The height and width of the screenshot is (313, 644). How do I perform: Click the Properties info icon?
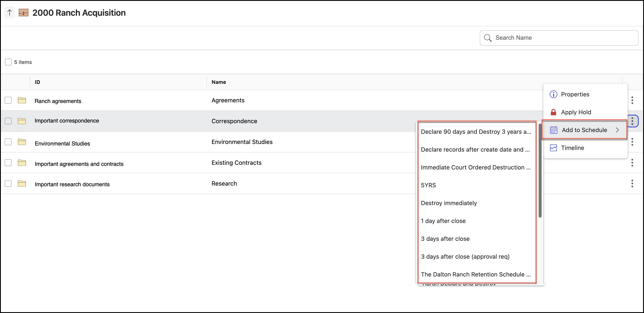pos(553,94)
